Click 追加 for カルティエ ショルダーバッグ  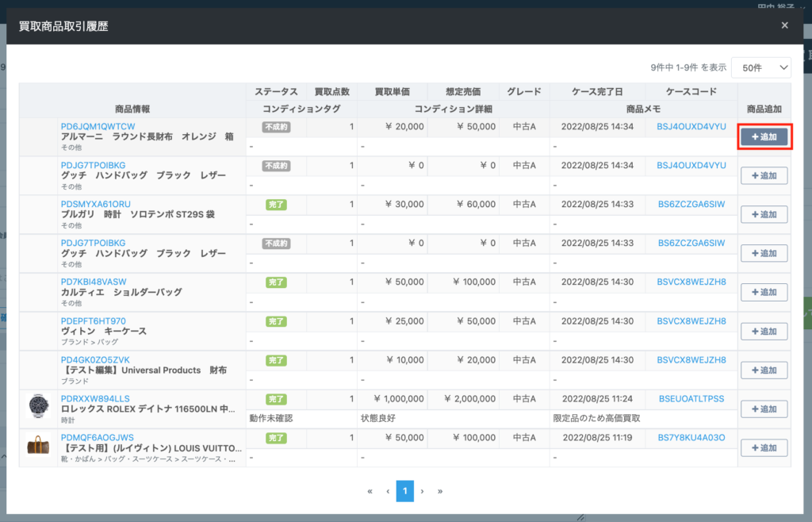click(764, 293)
